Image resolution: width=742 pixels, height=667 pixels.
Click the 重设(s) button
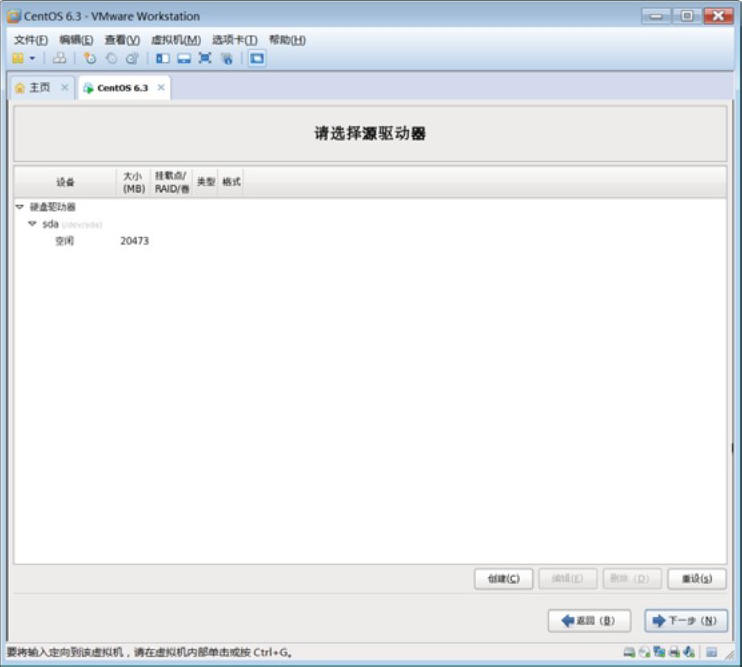pyautogui.click(x=697, y=579)
